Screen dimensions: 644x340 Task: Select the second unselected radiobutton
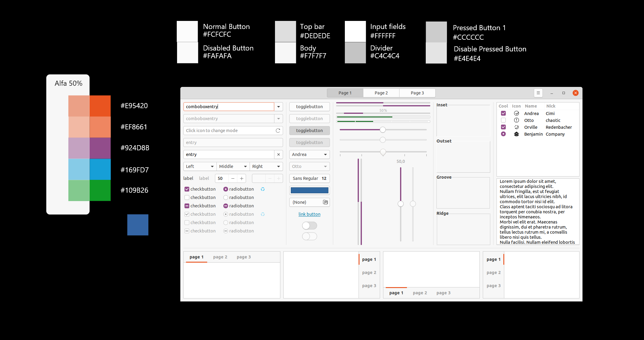[x=226, y=197]
